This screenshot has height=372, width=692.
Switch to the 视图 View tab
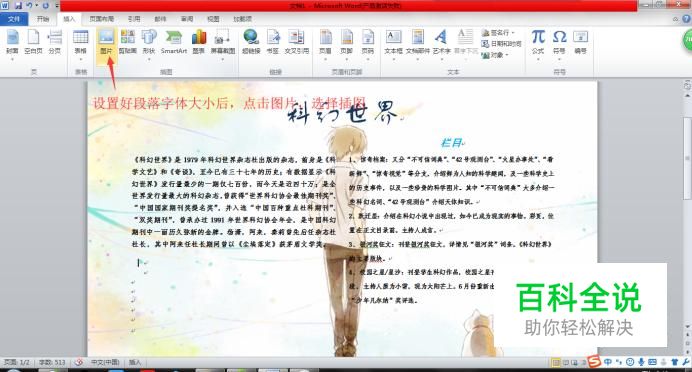(213, 19)
